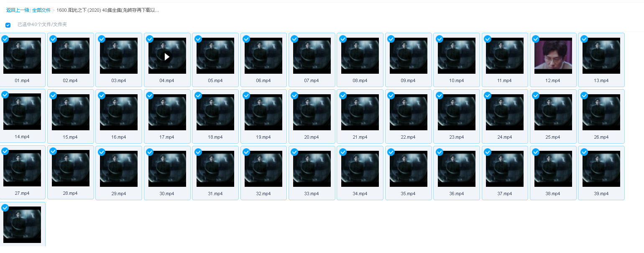Open the last partially visible video thumbnail
The height and width of the screenshot is (253, 644).
point(22,225)
